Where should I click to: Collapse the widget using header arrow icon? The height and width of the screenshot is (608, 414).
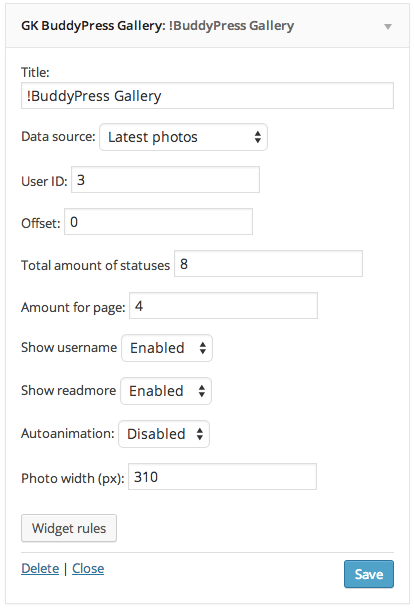click(388, 26)
